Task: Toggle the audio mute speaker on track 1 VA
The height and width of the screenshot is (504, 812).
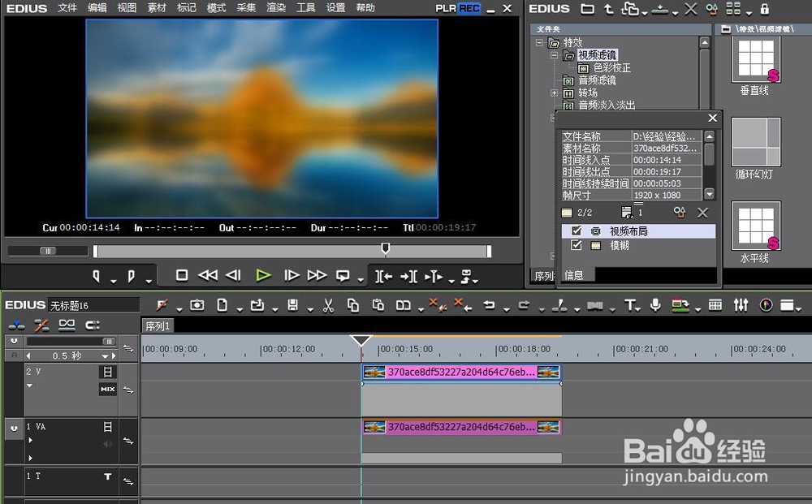Action: [108, 443]
